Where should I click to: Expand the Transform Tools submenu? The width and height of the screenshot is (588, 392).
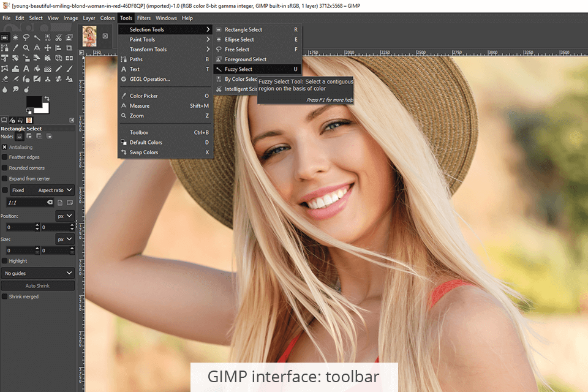tap(165, 49)
